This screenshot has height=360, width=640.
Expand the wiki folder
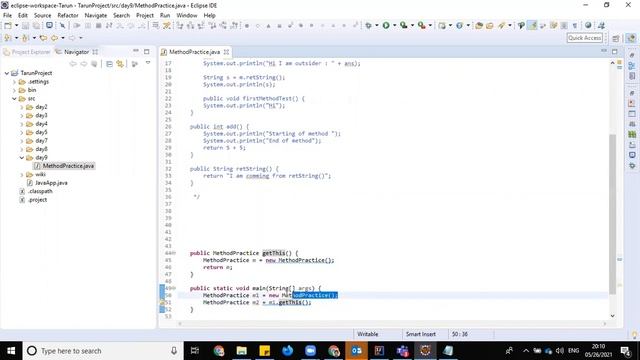(x=22, y=175)
